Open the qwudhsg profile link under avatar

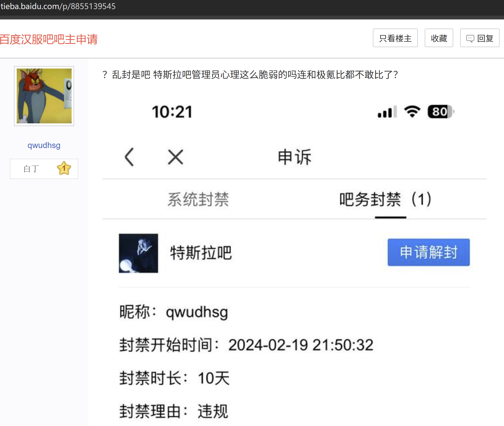click(44, 145)
